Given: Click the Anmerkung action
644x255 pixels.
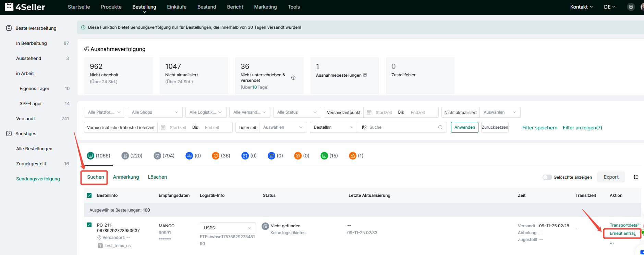Looking at the screenshot, I should [x=126, y=177].
